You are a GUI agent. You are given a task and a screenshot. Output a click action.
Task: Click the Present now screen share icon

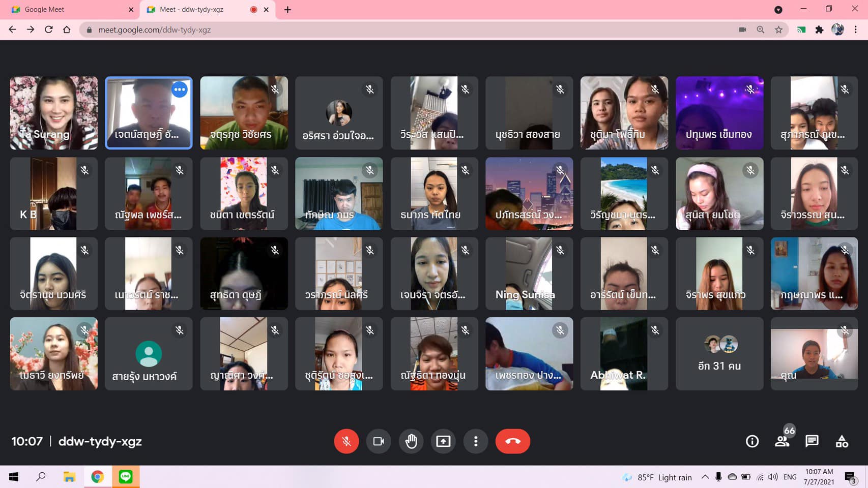click(443, 441)
